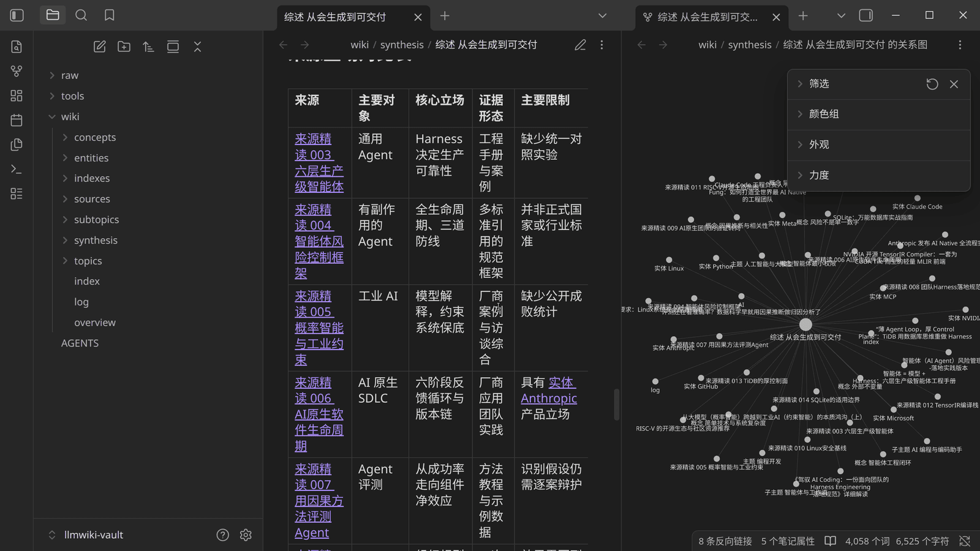Open more options in graph pane
Image resolution: width=980 pixels, height=551 pixels.
coord(960,45)
